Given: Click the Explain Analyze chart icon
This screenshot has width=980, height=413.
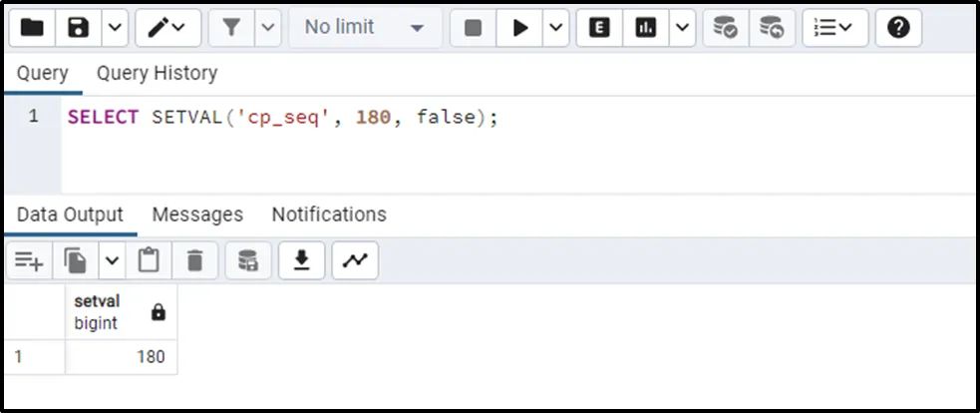Looking at the screenshot, I should (x=646, y=28).
